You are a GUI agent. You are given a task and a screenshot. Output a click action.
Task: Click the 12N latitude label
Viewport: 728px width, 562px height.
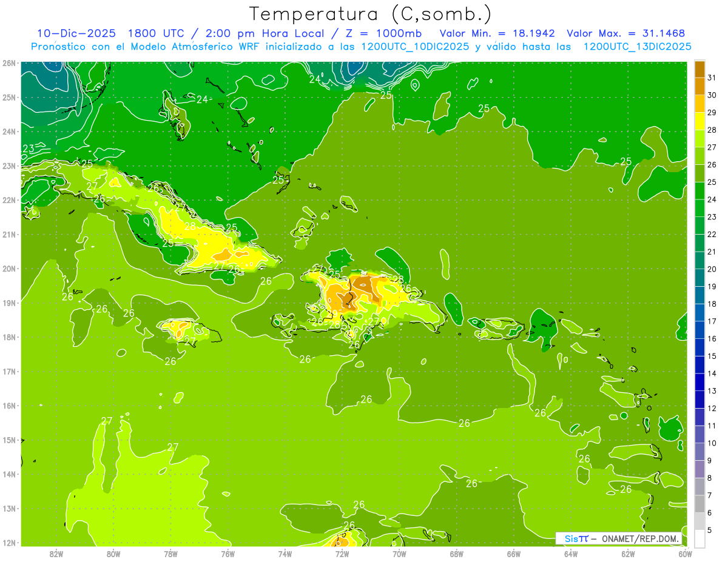(x=8, y=543)
